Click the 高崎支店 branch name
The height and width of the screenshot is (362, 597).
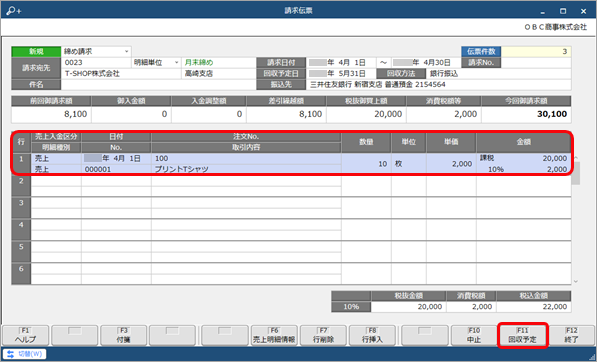198,73
